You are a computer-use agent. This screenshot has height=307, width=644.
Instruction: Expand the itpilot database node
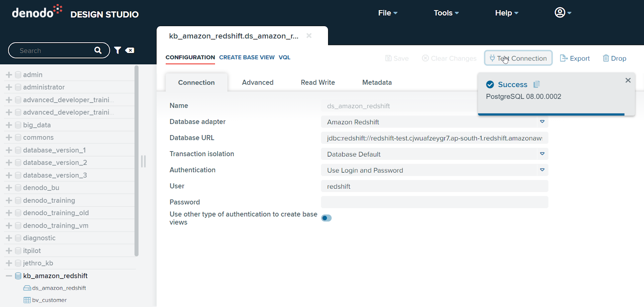point(9,251)
